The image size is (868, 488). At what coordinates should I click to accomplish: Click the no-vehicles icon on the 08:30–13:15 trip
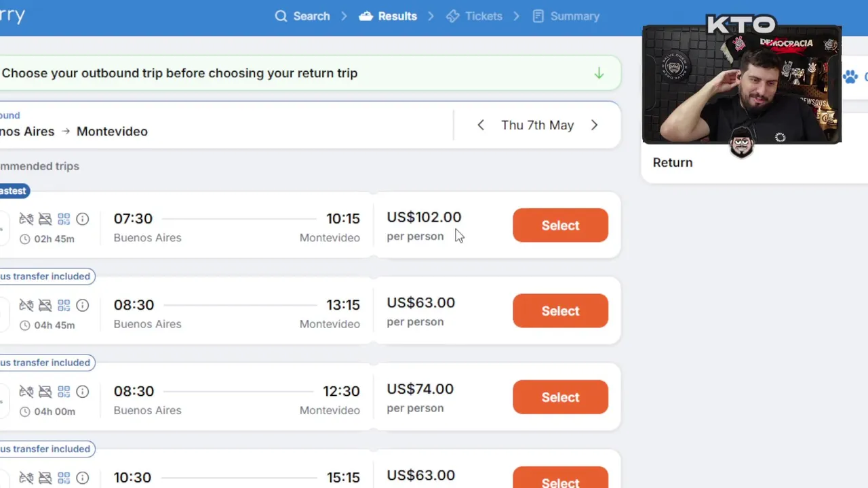[45, 305]
